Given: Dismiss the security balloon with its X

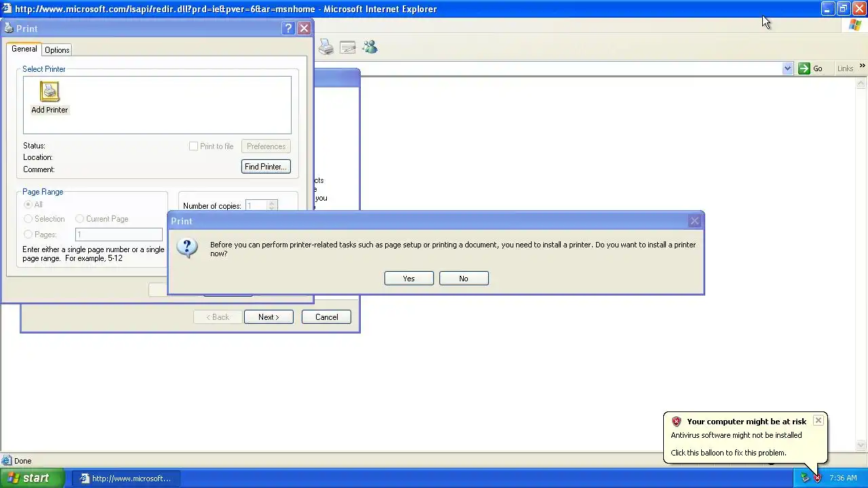Looking at the screenshot, I should [818, 421].
